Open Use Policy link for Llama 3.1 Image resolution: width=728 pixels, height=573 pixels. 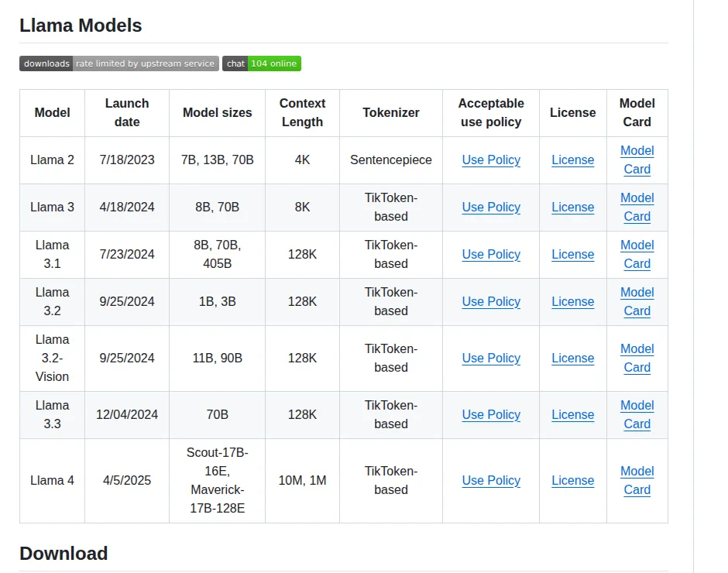coord(491,255)
